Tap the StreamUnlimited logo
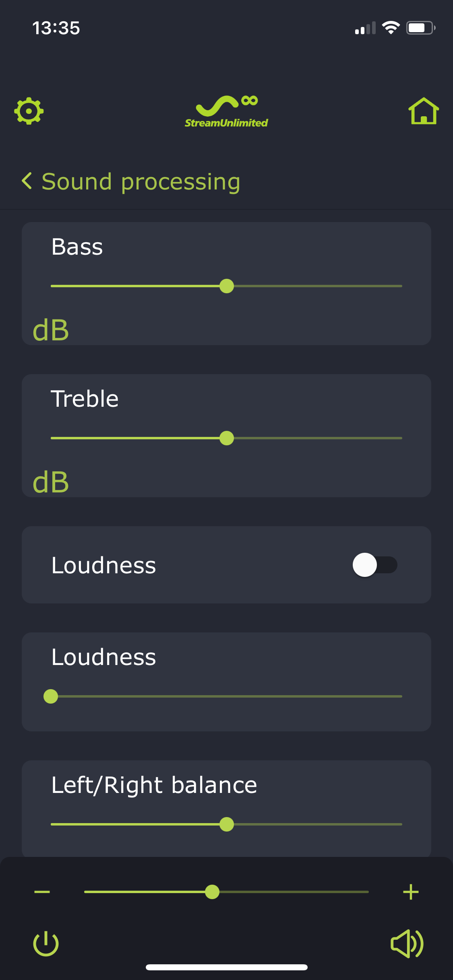This screenshot has width=453, height=980. click(226, 112)
